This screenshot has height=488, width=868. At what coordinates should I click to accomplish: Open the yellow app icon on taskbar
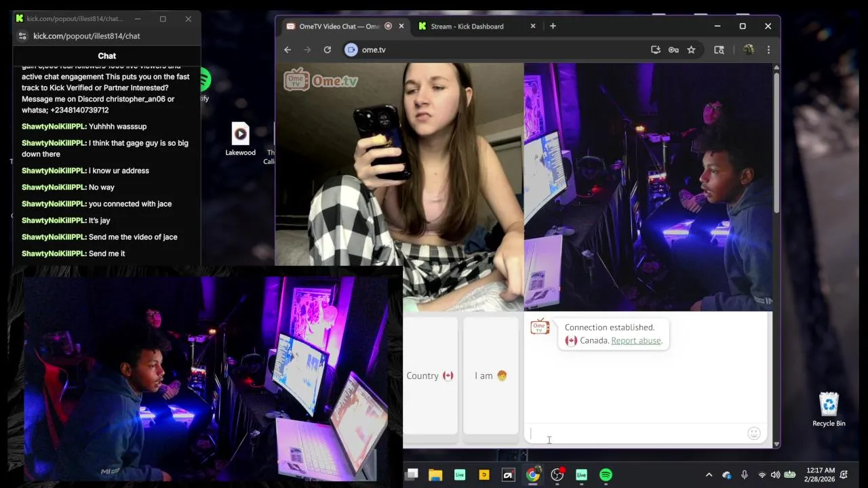coord(484,474)
